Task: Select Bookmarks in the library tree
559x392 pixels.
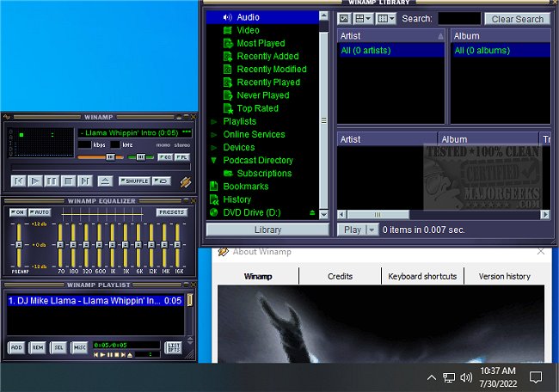Action: click(245, 187)
